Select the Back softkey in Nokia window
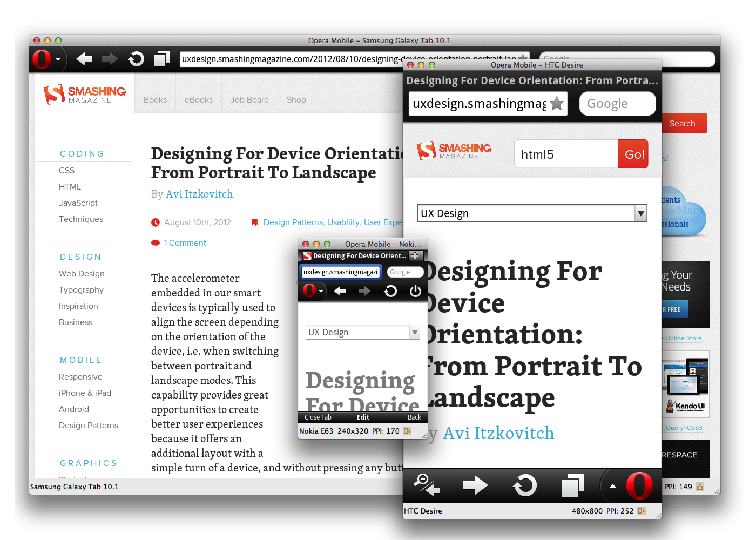 [414, 417]
